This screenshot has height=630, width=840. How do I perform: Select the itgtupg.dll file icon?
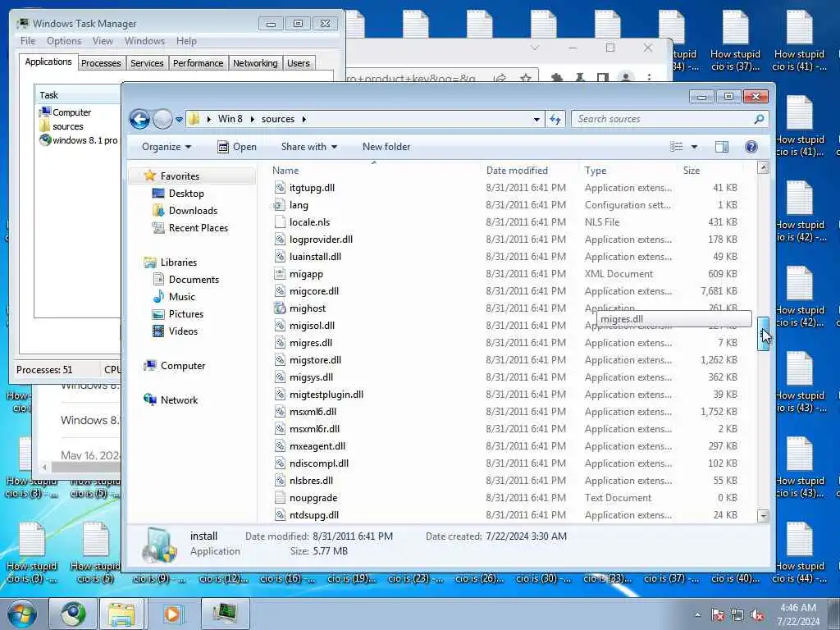280,188
